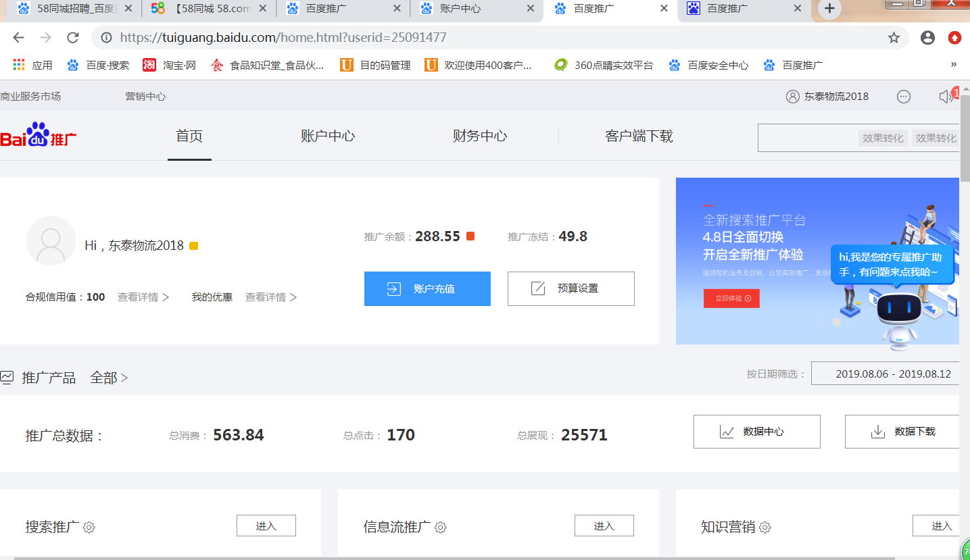Click the browser forward arrow
970x560 pixels.
coord(45,38)
